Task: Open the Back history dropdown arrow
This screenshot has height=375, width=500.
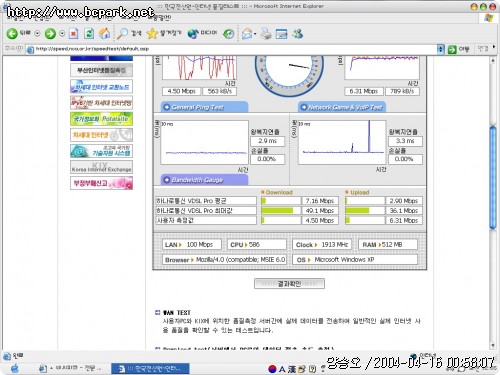Action: tap(37, 33)
